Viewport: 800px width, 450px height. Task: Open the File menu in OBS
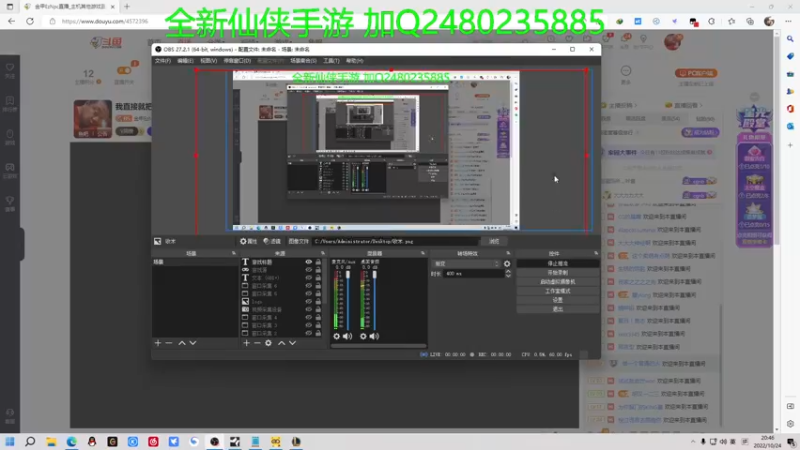pyautogui.click(x=163, y=61)
